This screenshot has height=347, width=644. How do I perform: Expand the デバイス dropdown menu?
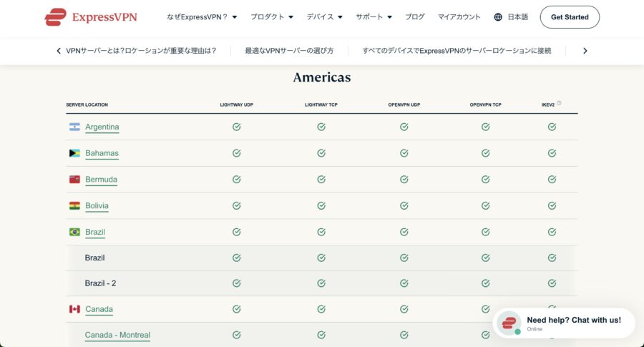[x=324, y=17]
